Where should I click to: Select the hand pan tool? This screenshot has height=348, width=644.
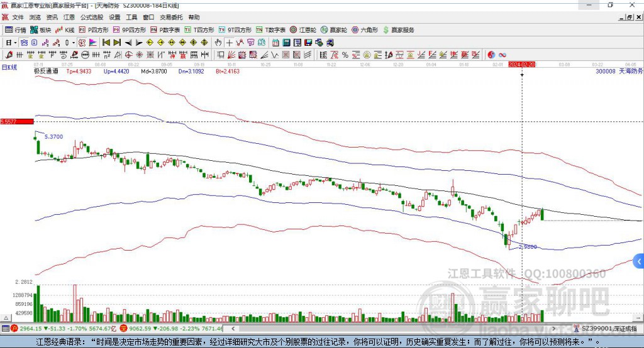[x=218, y=43]
